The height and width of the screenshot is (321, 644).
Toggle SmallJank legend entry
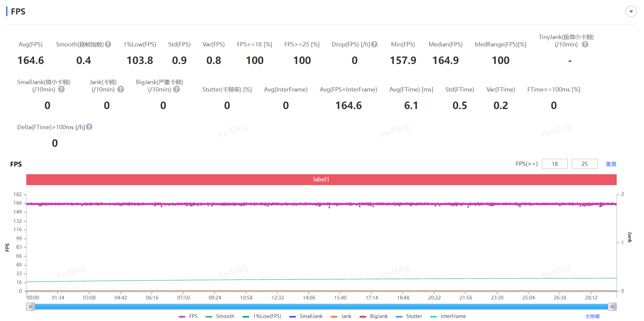(x=306, y=316)
